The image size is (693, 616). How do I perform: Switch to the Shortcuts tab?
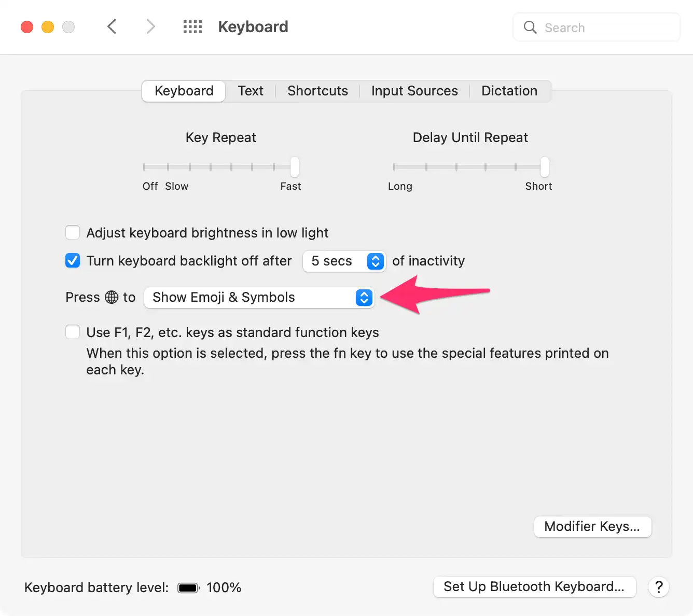(317, 91)
